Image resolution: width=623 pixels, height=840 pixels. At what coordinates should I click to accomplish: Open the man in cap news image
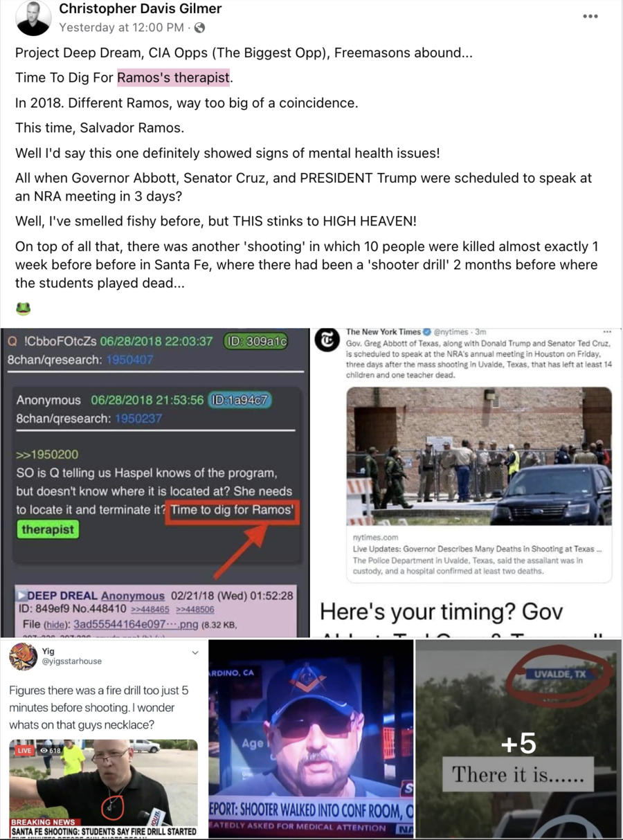point(311,739)
